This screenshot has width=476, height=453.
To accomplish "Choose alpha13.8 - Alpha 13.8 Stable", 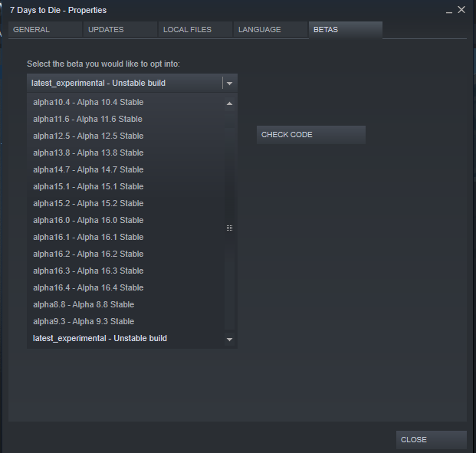I will [126, 153].
